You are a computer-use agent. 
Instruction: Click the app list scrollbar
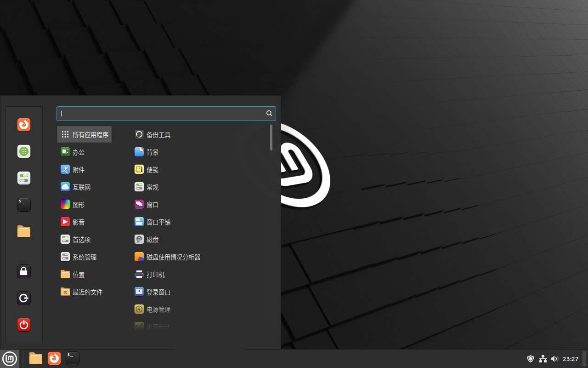click(271, 138)
